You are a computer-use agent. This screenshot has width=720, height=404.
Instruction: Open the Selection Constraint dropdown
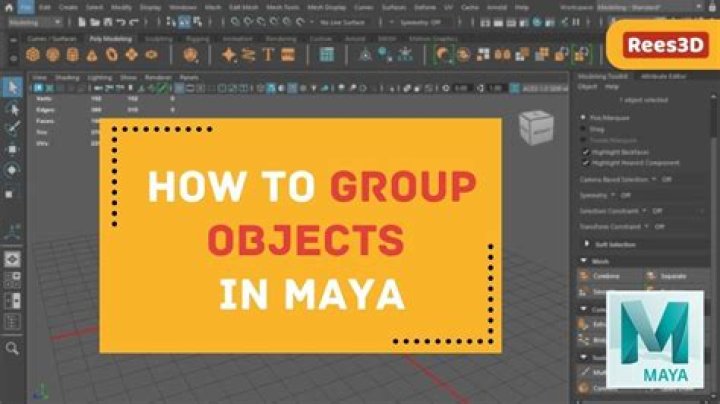pyautogui.click(x=644, y=211)
